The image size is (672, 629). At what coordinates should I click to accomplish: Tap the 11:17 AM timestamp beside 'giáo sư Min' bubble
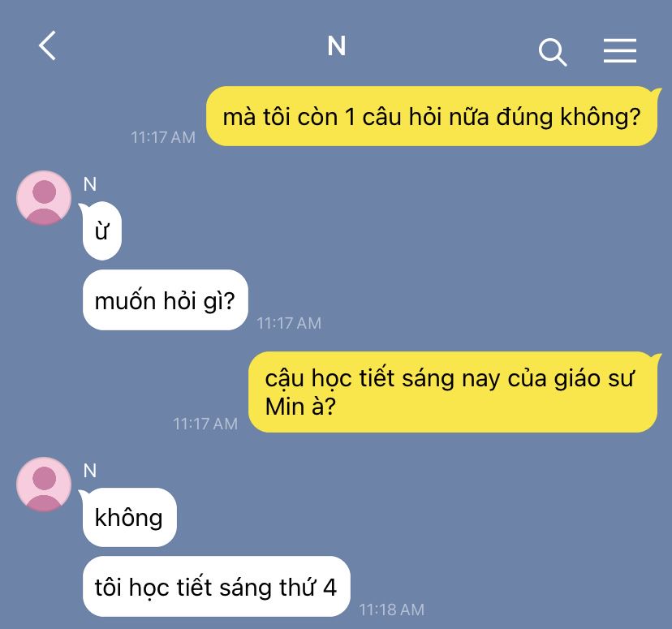tap(205, 424)
